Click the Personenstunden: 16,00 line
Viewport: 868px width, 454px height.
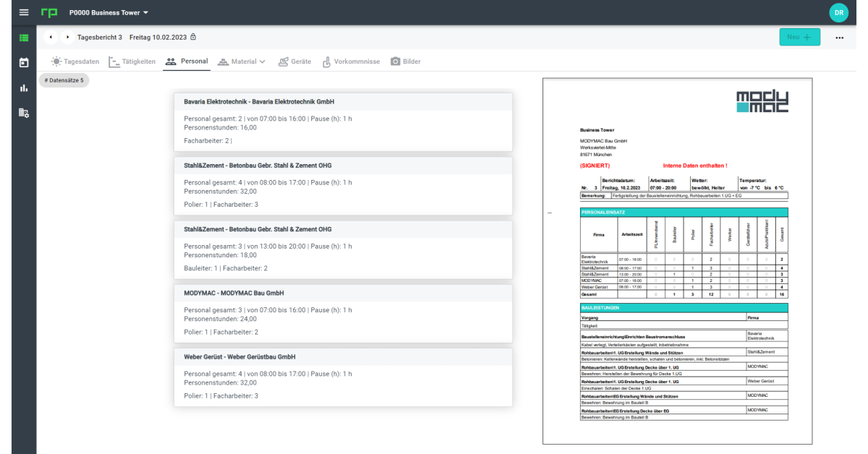pos(220,127)
